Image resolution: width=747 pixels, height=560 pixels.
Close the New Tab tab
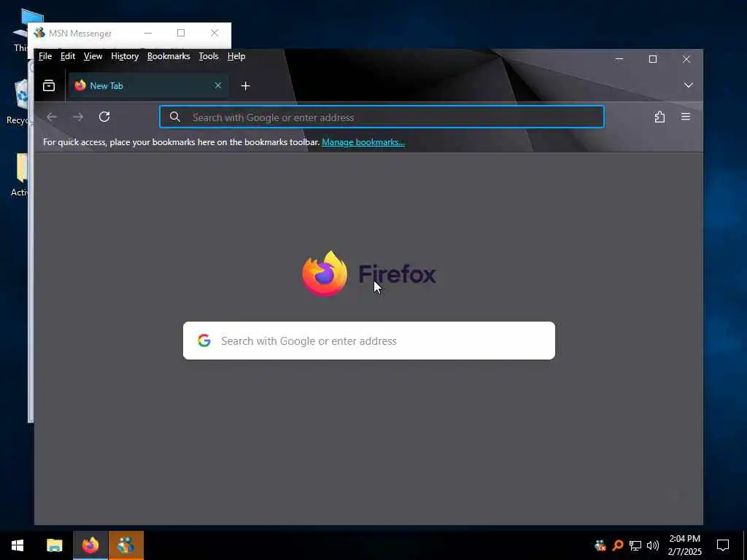click(x=217, y=85)
